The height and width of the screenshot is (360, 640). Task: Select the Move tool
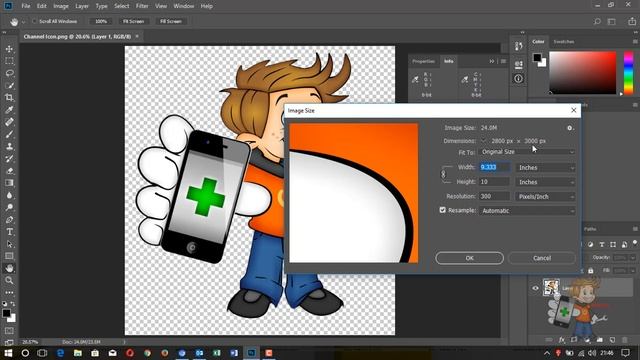coord(9,49)
